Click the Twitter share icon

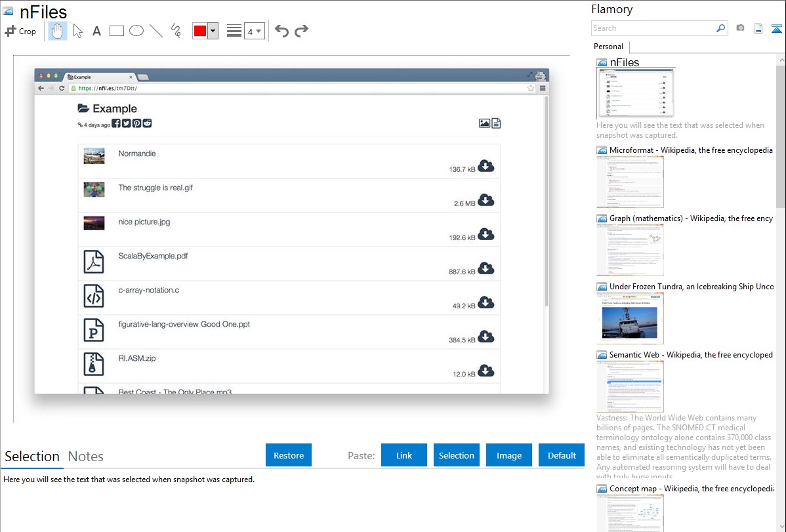pos(127,123)
